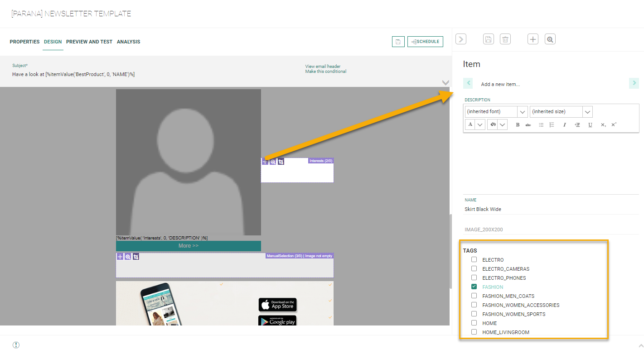Click the bulleted list icon
644x354 pixels.
[541, 125]
